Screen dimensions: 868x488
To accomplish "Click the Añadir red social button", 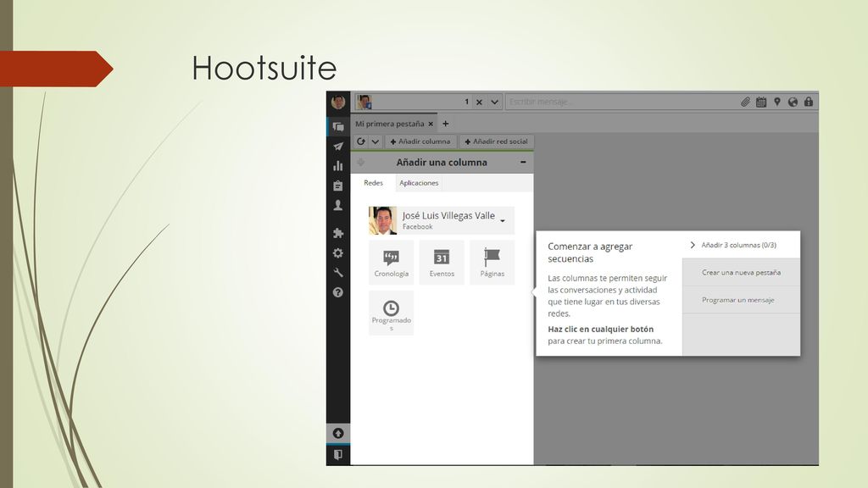I will 496,141.
